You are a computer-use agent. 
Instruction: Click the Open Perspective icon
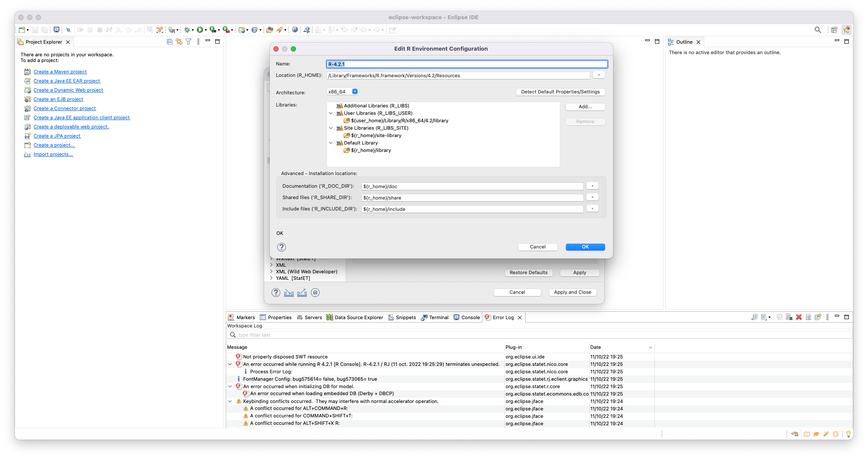[834, 30]
